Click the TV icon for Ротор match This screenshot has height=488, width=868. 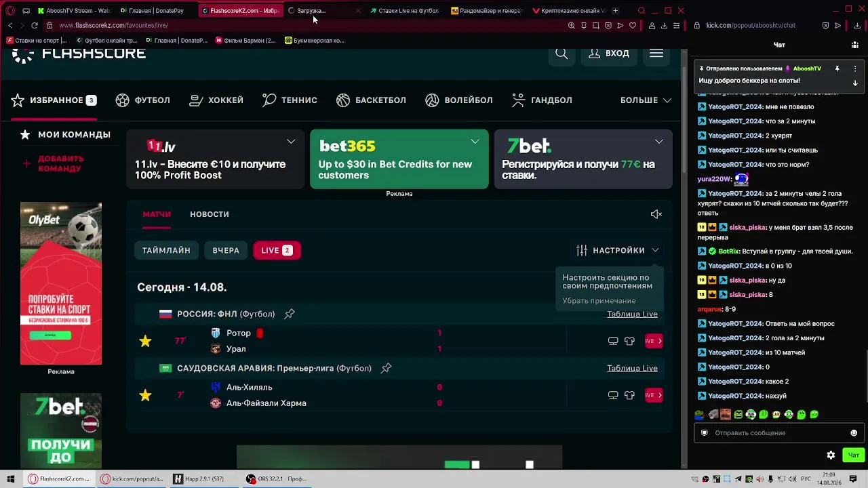pyautogui.click(x=613, y=341)
